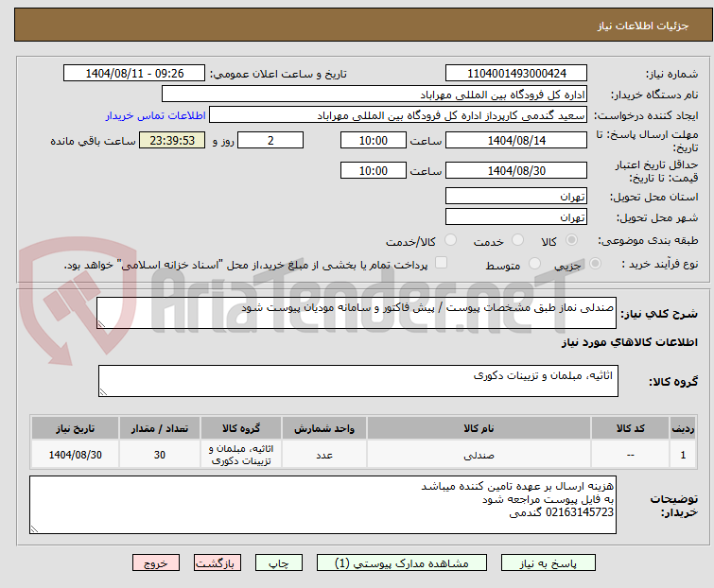Click the ردیف column header
Screen dimensions: 714x588
(683, 428)
